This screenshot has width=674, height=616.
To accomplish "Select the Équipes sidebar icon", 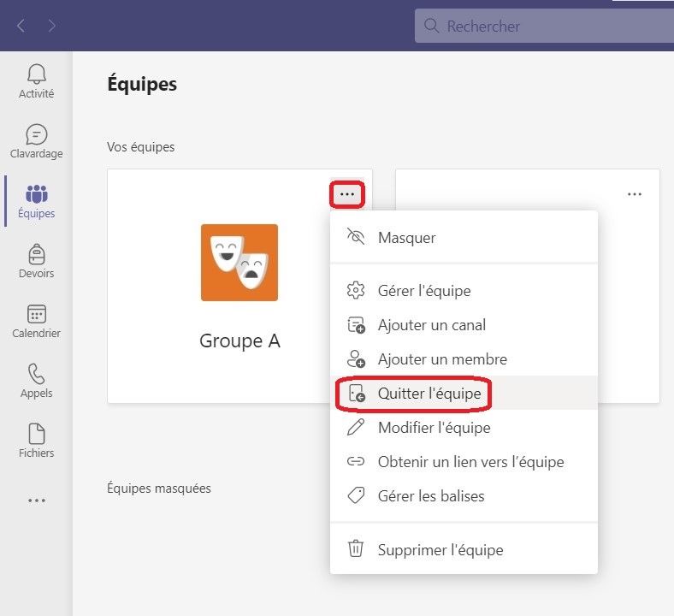I will (x=36, y=201).
